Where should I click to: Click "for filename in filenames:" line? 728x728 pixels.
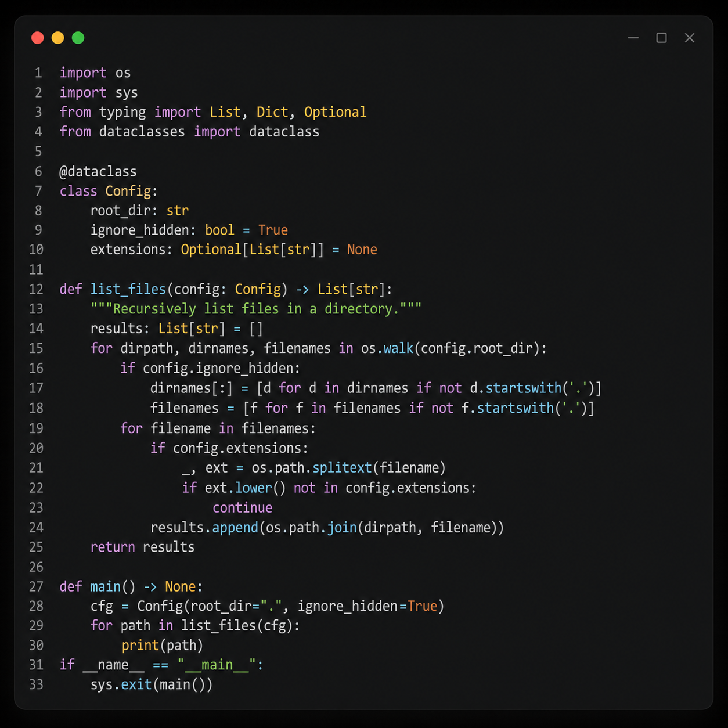click(x=218, y=428)
